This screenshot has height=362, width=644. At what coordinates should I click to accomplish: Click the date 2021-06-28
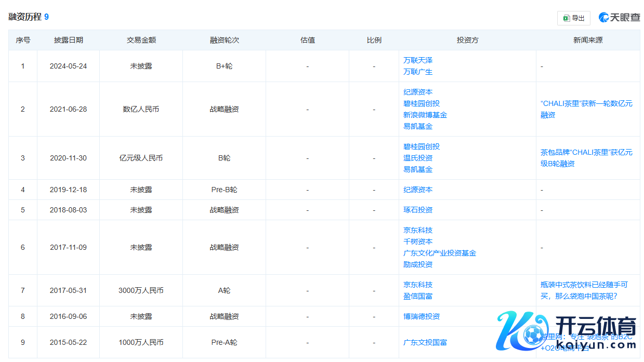tap(68, 109)
